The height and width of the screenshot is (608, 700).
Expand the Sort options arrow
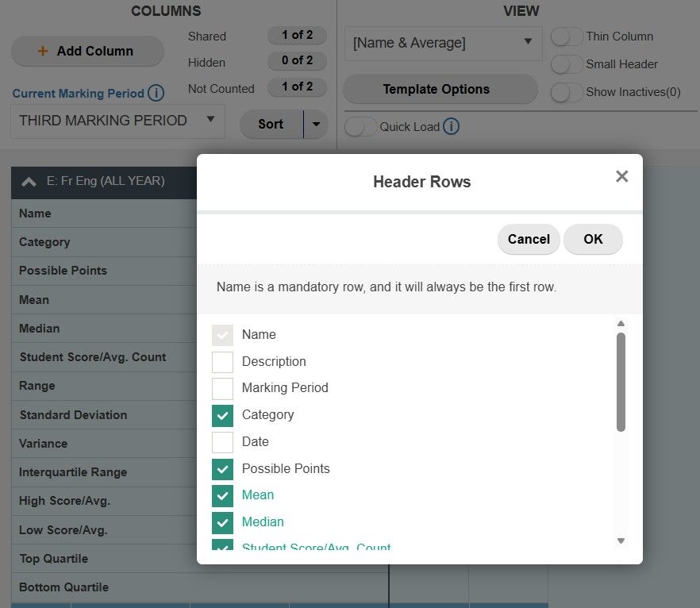(317, 124)
